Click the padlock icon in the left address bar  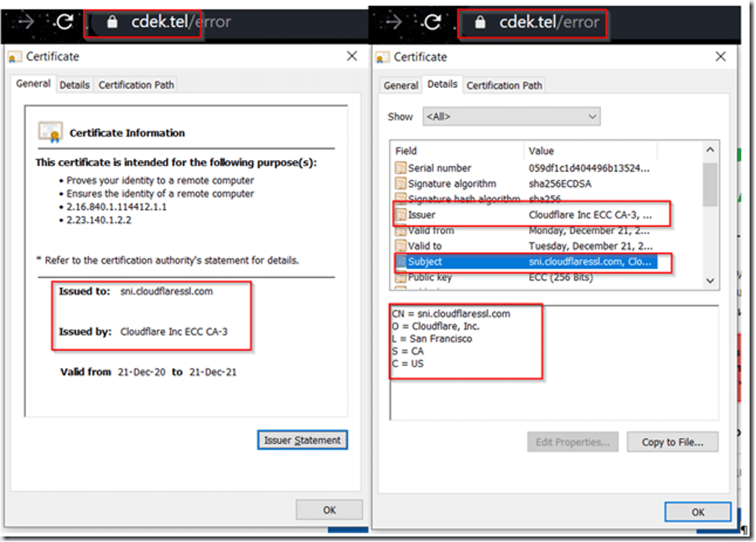click(x=111, y=22)
